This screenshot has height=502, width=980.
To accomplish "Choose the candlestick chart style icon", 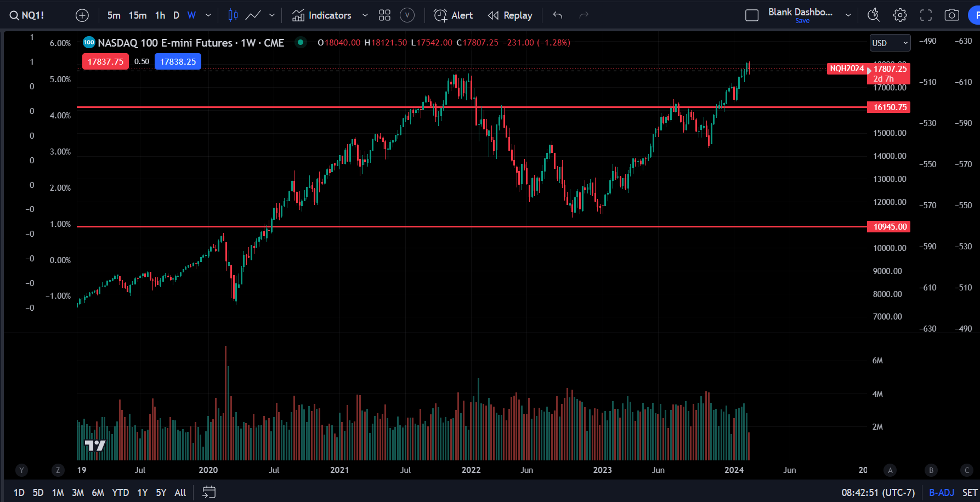I will (233, 15).
